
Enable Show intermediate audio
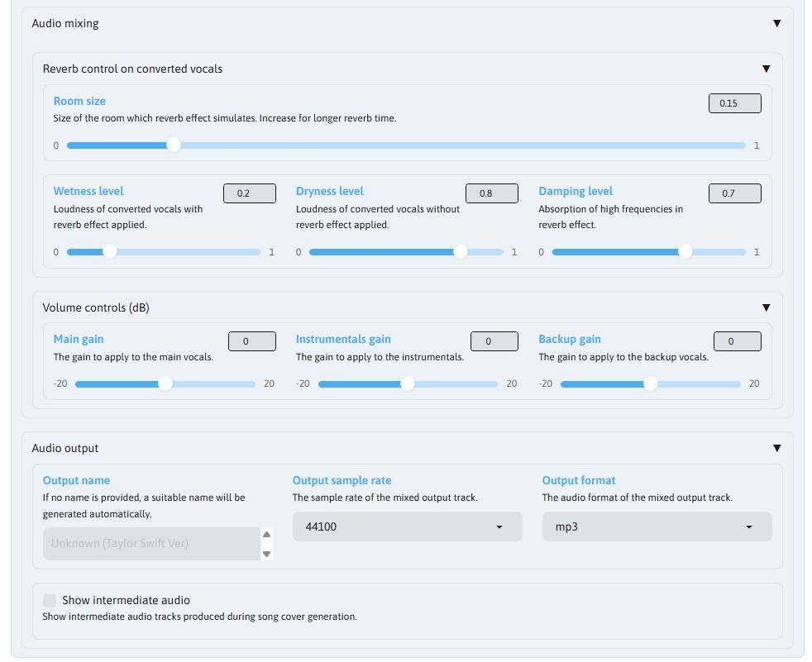pyautogui.click(x=50, y=600)
